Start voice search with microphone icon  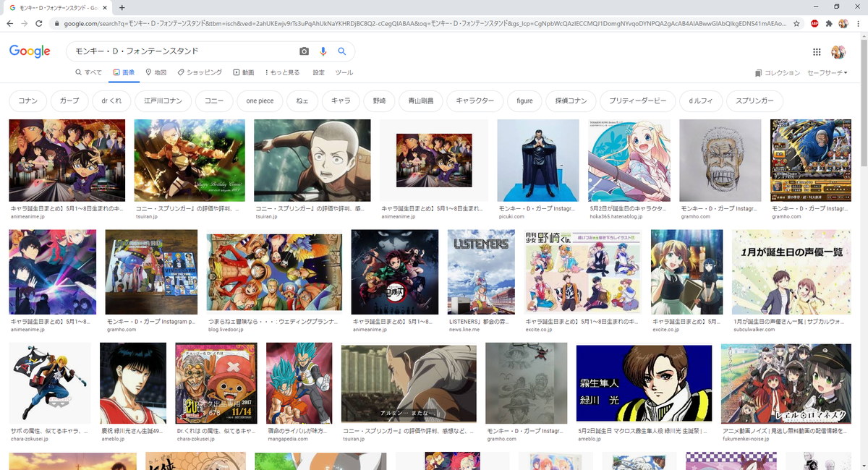(x=323, y=51)
